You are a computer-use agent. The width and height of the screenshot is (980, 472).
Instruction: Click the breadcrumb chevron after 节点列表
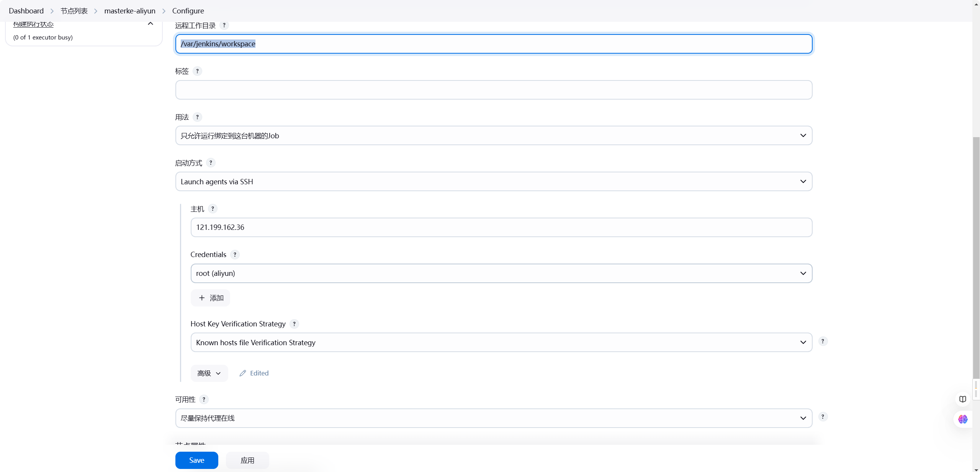tap(96, 11)
